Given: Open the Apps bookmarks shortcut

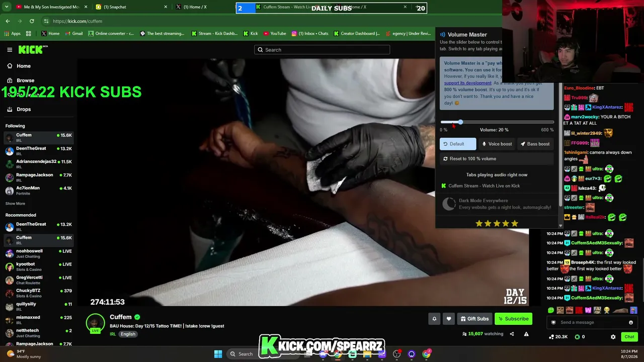Looking at the screenshot, I should (x=13, y=34).
